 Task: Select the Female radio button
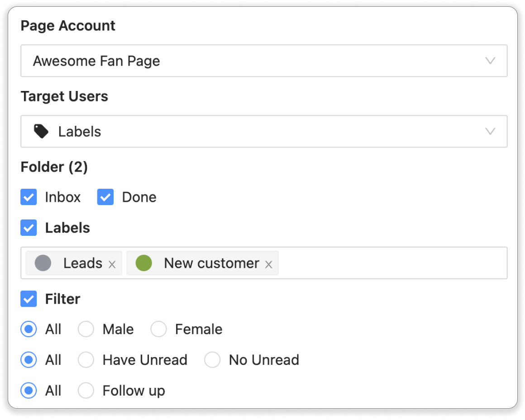coord(158,329)
